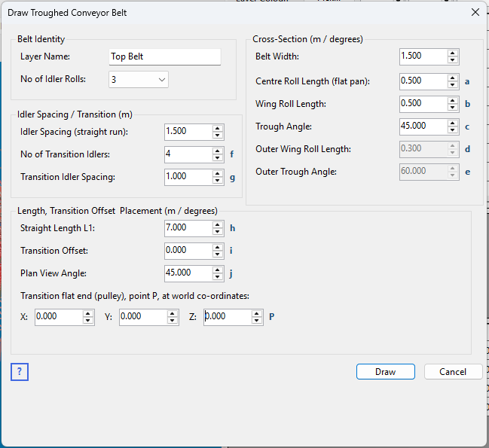Increase Transition Idler Spacing up arrow
The image size is (489, 448).
pyautogui.click(x=218, y=173)
